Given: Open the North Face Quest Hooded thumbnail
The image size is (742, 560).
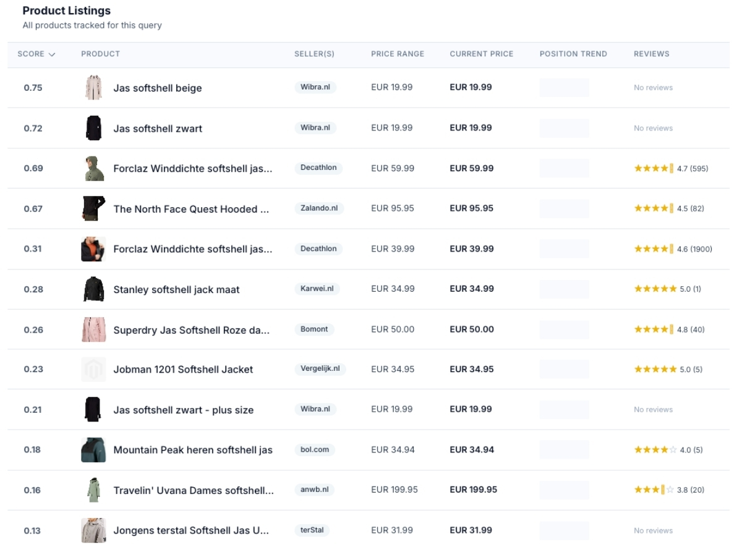Looking at the screenshot, I should tap(93, 209).
